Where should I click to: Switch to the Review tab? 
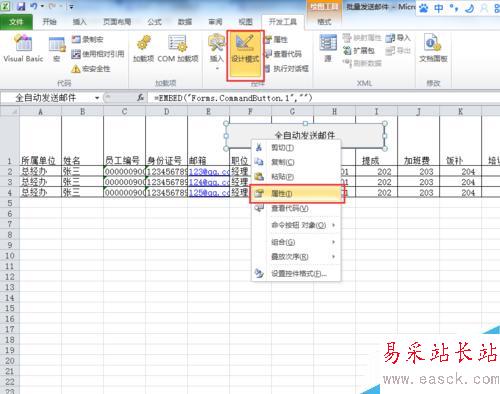point(215,22)
